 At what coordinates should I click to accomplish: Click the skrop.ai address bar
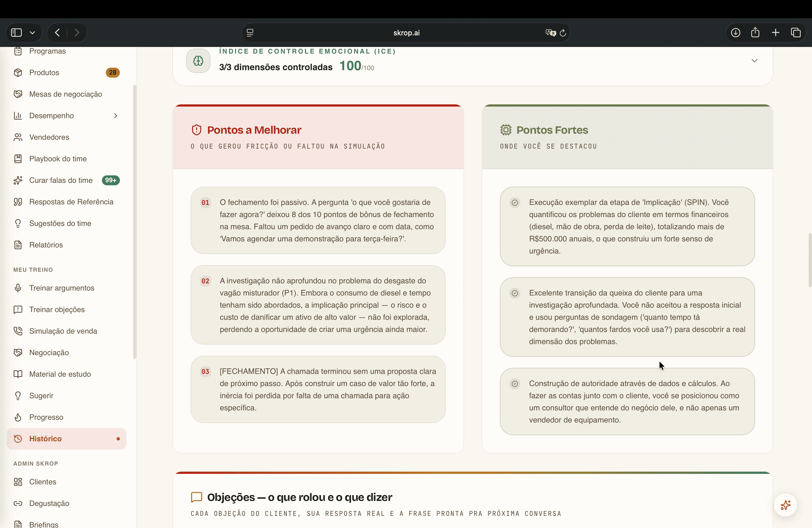[406, 33]
